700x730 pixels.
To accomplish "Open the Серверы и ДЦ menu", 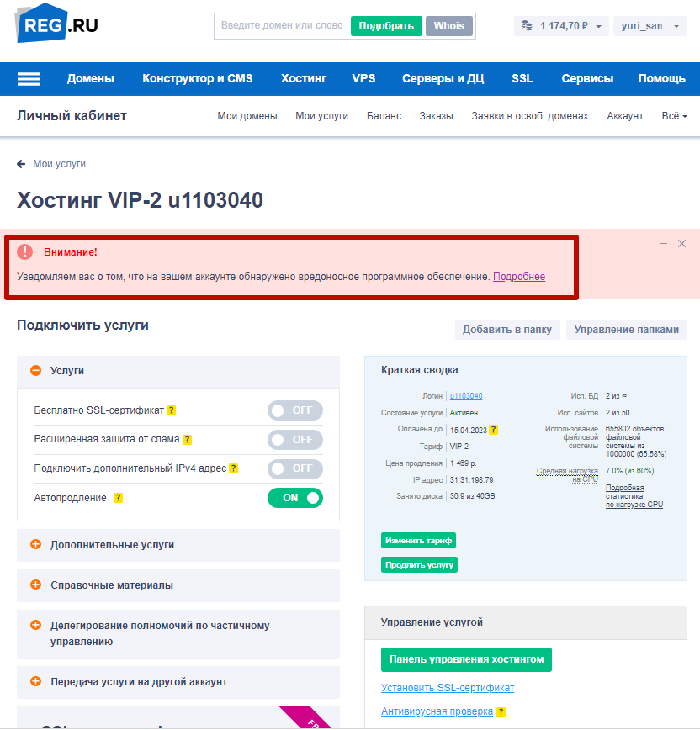I will [x=443, y=79].
